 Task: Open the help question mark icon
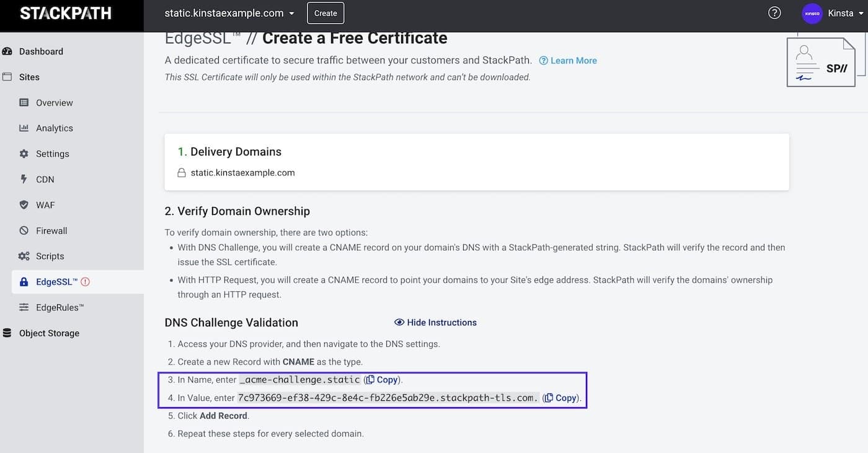tap(774, 12)
